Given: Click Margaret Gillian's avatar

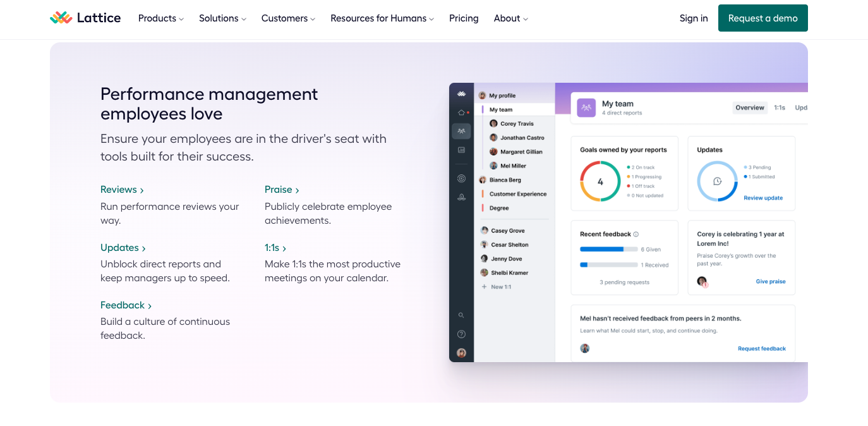Looking at the screenshot, I should click(x=493, y=152).
